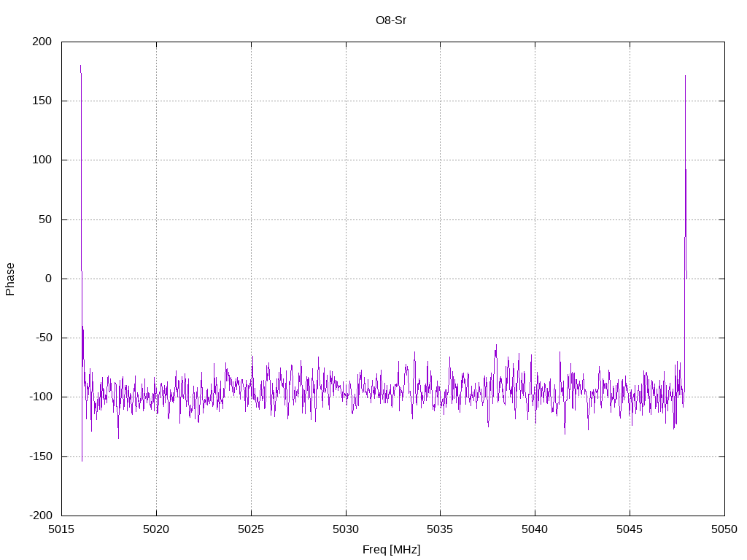This screenshot has height=560, width=747.
Task: Click x-axis tick label 5015
Action: (61, 529)
